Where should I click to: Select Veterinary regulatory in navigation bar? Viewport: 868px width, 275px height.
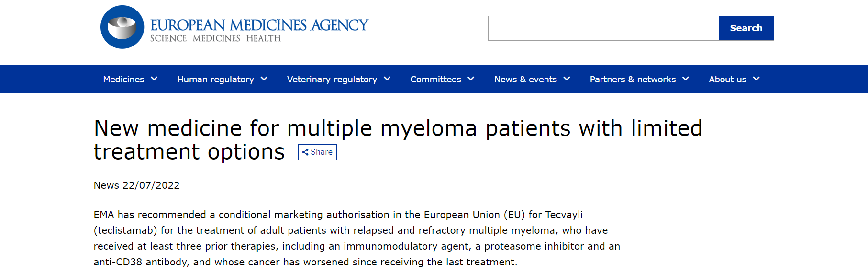coord(332,80)
